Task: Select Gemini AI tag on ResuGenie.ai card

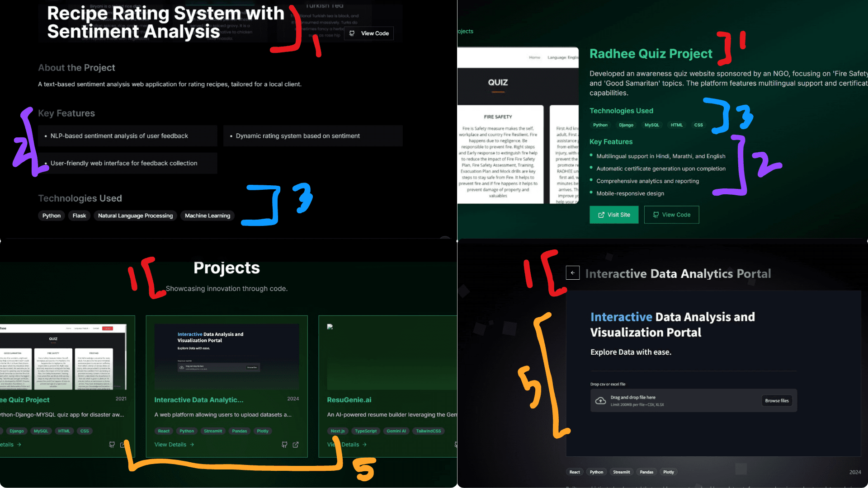Action: [x=396, y=431]
